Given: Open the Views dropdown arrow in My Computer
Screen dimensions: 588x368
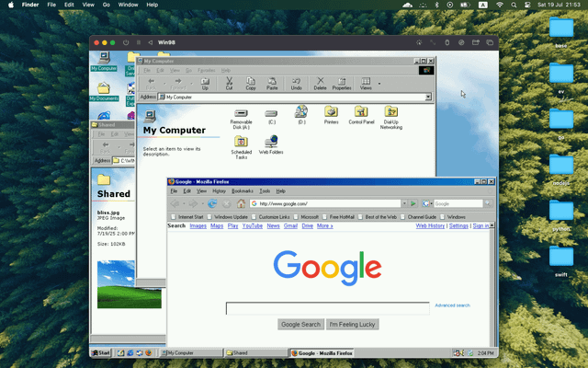Looking at the screenshot, I should (x=379, y=84).
